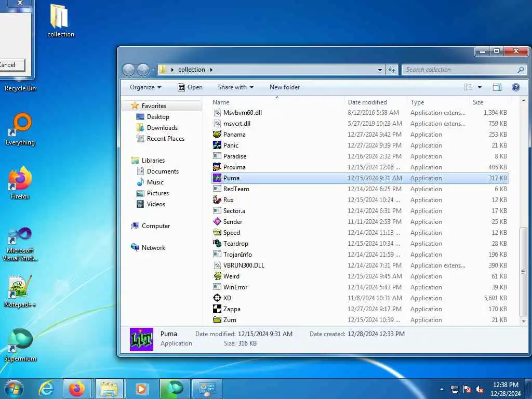Viewport: 532px width, 399px height.
Task: Open the Music library
Action: click(x=155, y=182)
